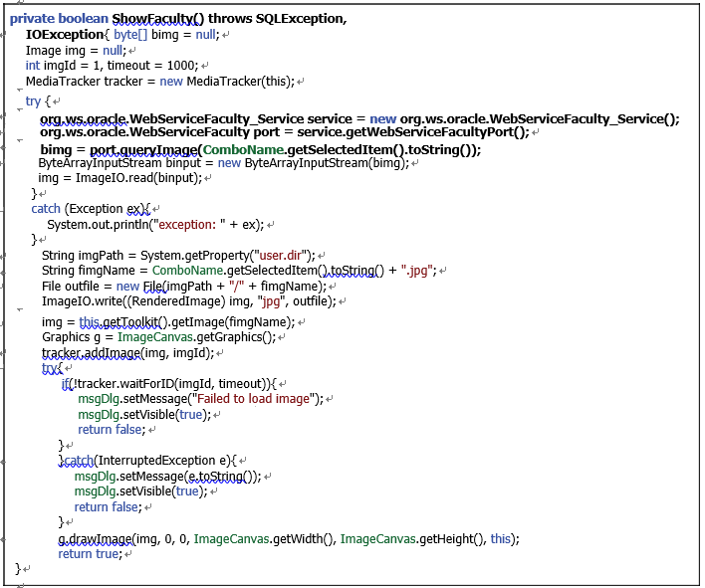Click 'ImageIO.write((RenderedImage) img' line

tap(189, 300)
